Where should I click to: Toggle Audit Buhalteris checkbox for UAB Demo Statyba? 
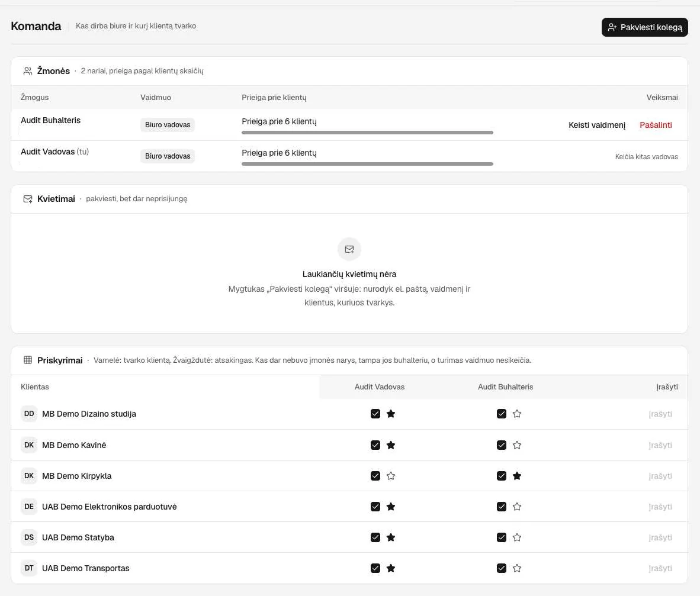click(x=502, y=537)
